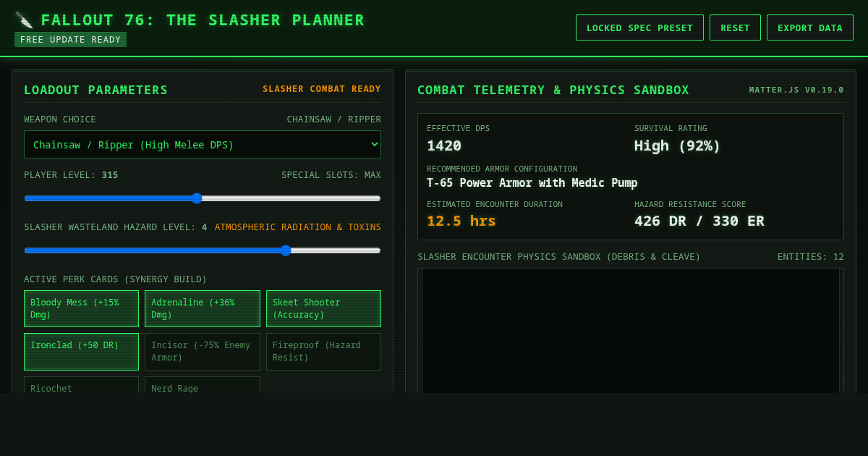Click Combat Telemetry & Physics Sandbox heading
The width and height of the screenshot is (868, 456).
click(x=553, y=90)
